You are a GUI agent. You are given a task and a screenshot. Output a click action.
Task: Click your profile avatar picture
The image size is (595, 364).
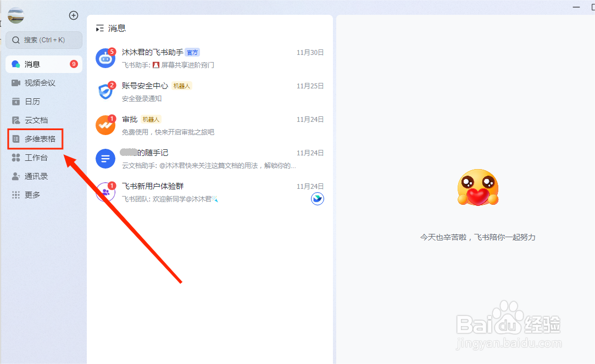click(x=16, y=15)
